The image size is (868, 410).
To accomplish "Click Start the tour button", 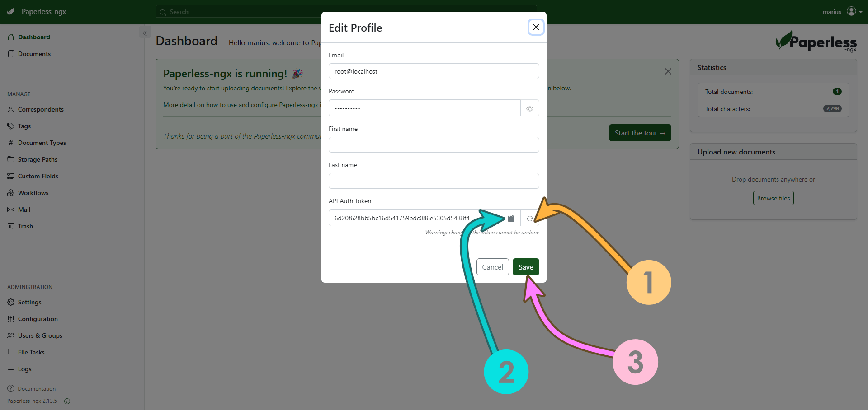I will pos(640,133).
